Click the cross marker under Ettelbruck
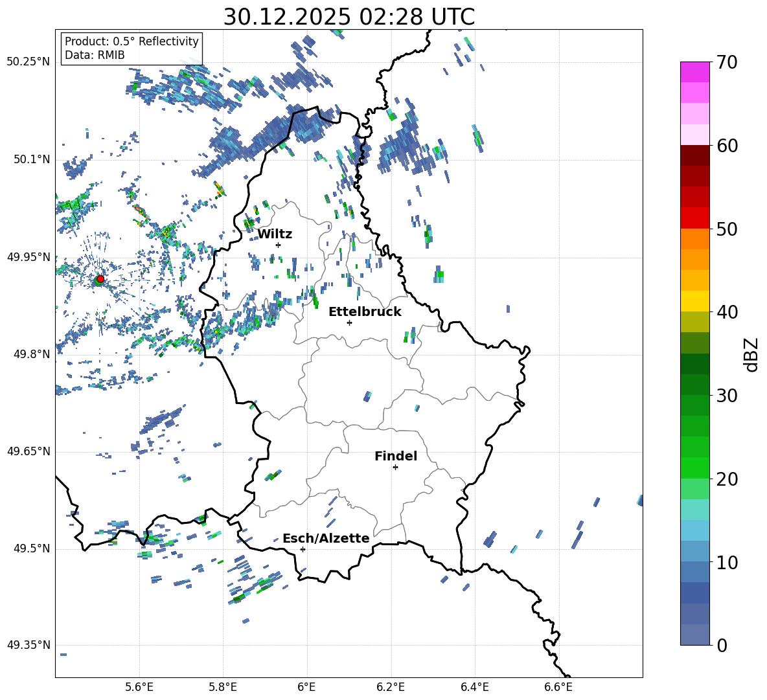The width and height of the screenshot is (767, 700). [349, 322]
